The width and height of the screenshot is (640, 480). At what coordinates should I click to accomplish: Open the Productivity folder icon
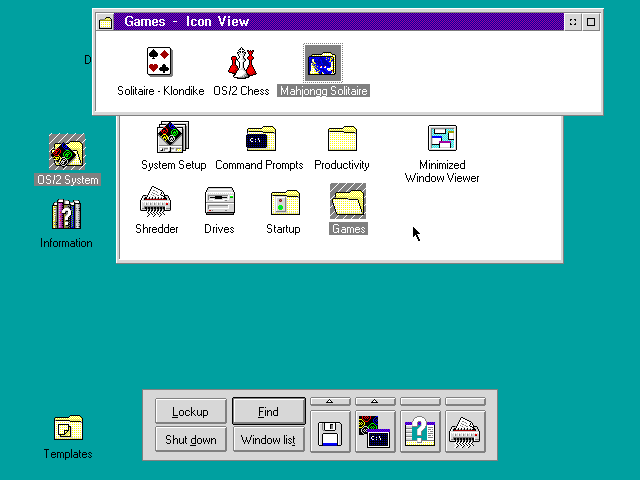click(342, 138)
